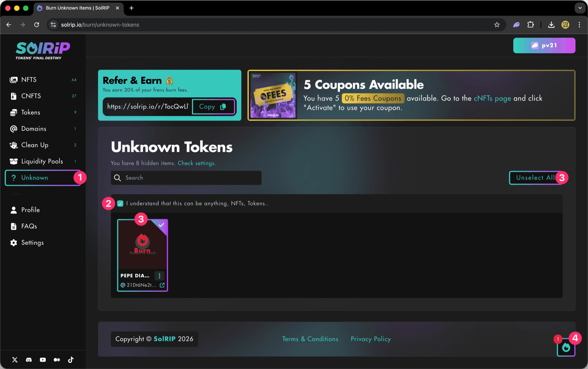The width and height of the screenshot is (588, 369).
Task: Focus the token Search field
Action: coord(186,178)
